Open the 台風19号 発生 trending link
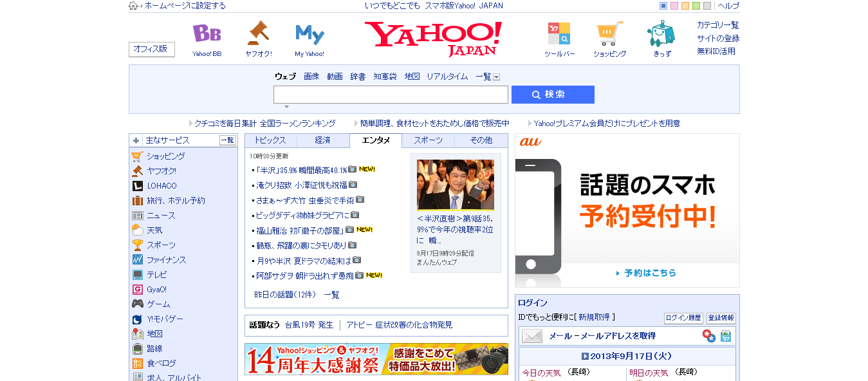Viewport: 868px width, 381px height. (309, 325)
